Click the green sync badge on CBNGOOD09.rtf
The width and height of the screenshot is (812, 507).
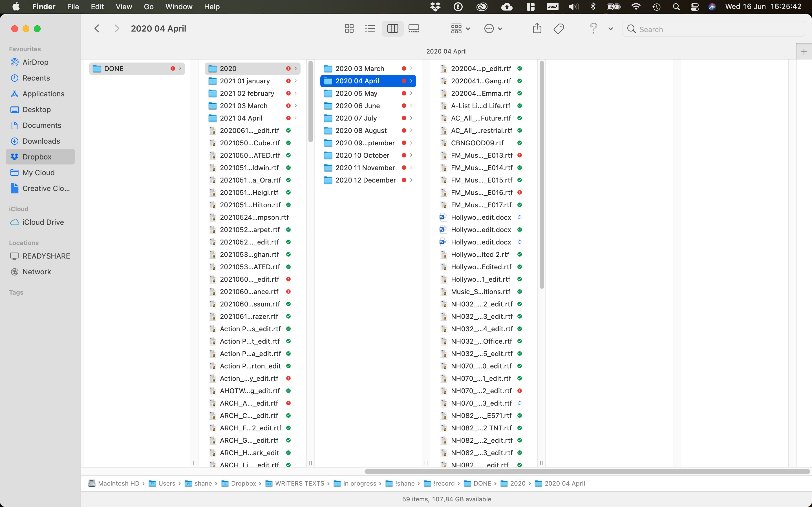click(x=519, y=143)
